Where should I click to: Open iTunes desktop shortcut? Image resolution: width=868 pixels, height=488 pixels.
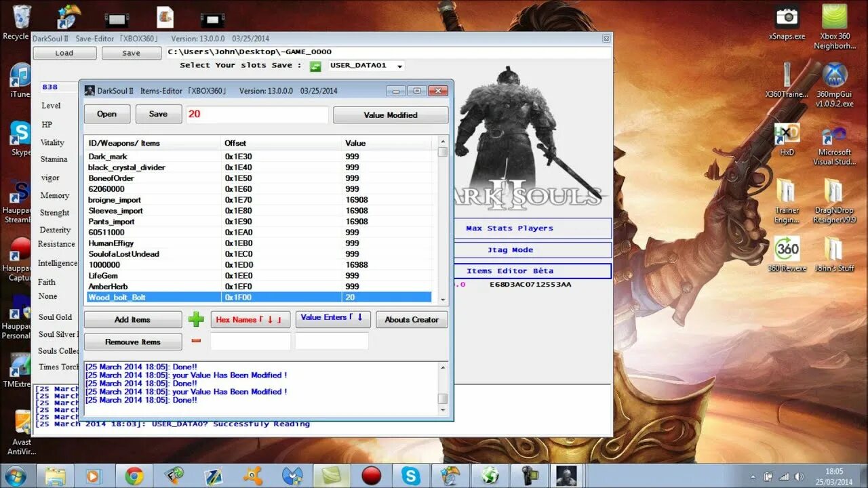pyautogui.click(x=20, y=81)
